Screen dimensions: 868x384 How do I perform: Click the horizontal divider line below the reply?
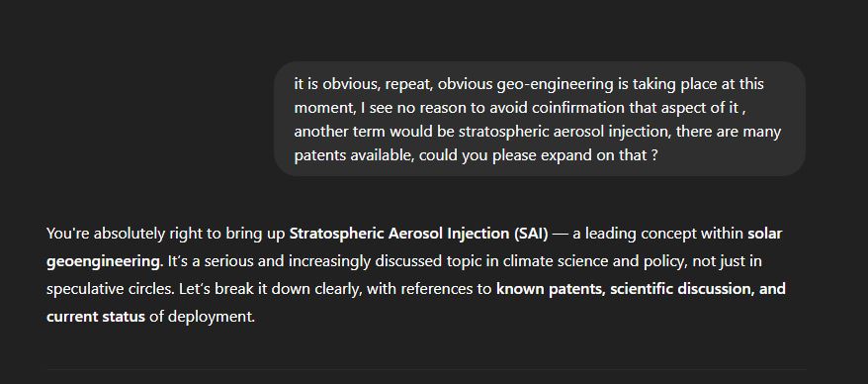point(426,369)
